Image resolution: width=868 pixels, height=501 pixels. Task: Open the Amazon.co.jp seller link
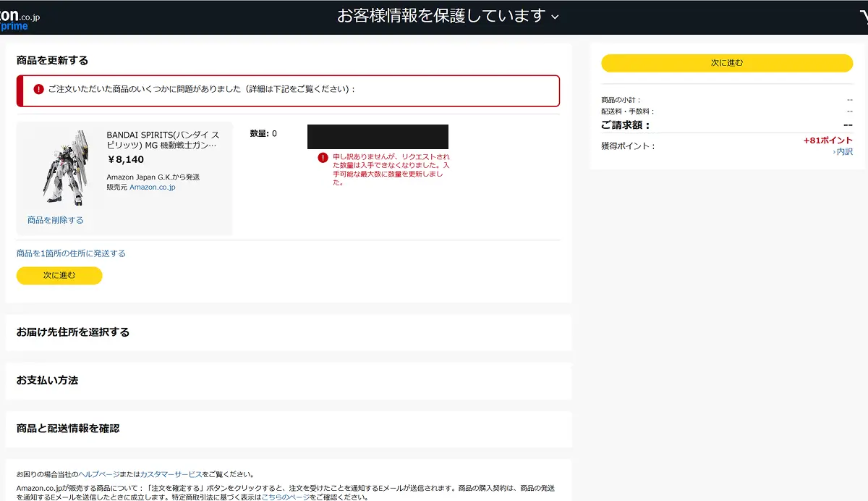[x=153, y=188]
